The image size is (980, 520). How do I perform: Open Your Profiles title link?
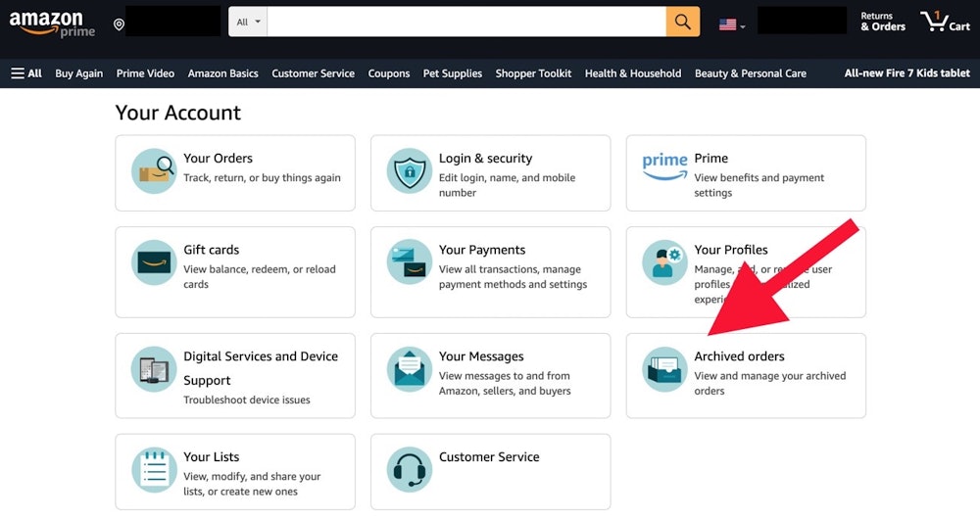731,250
